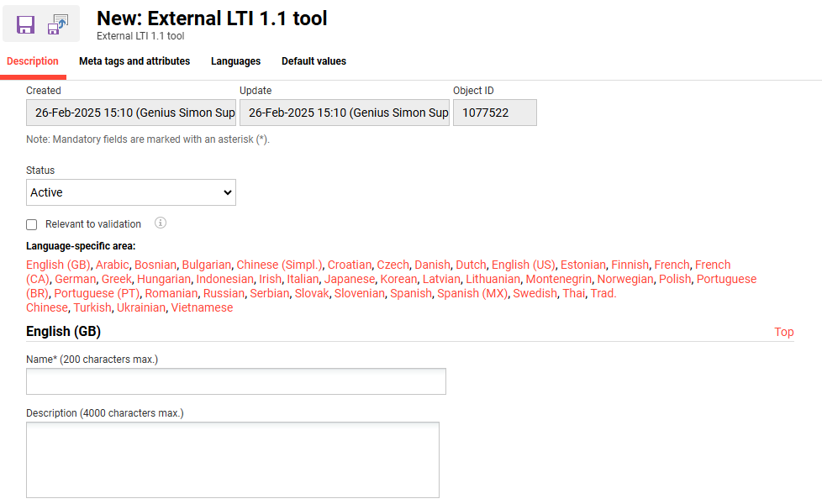Screen dimensions: 822x504
Task: Focus the Name input field
Action: (x=236, y=381)
